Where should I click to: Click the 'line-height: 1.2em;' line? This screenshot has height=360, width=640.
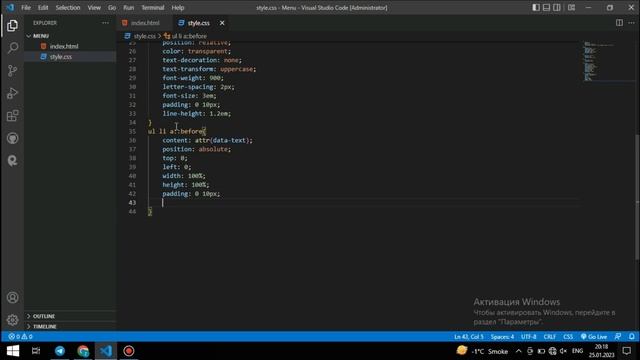196,114
